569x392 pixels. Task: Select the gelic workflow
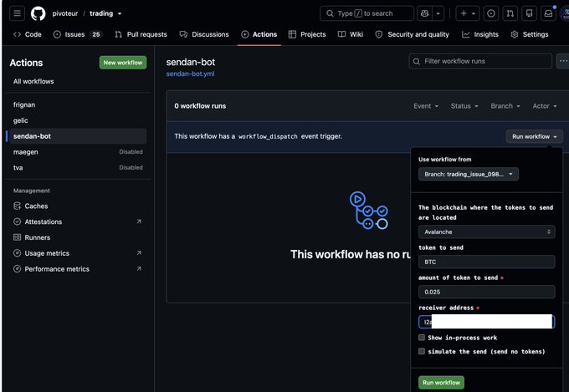point(78,120)
